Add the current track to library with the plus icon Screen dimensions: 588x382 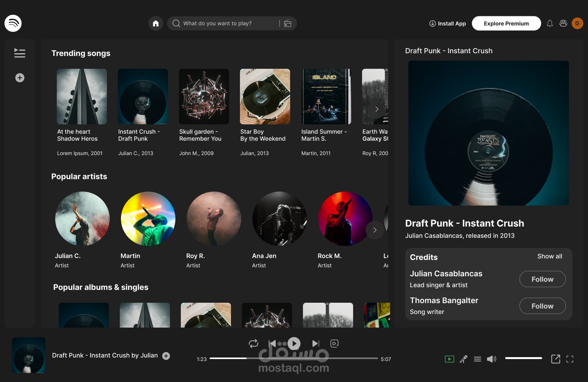point(166,356)
